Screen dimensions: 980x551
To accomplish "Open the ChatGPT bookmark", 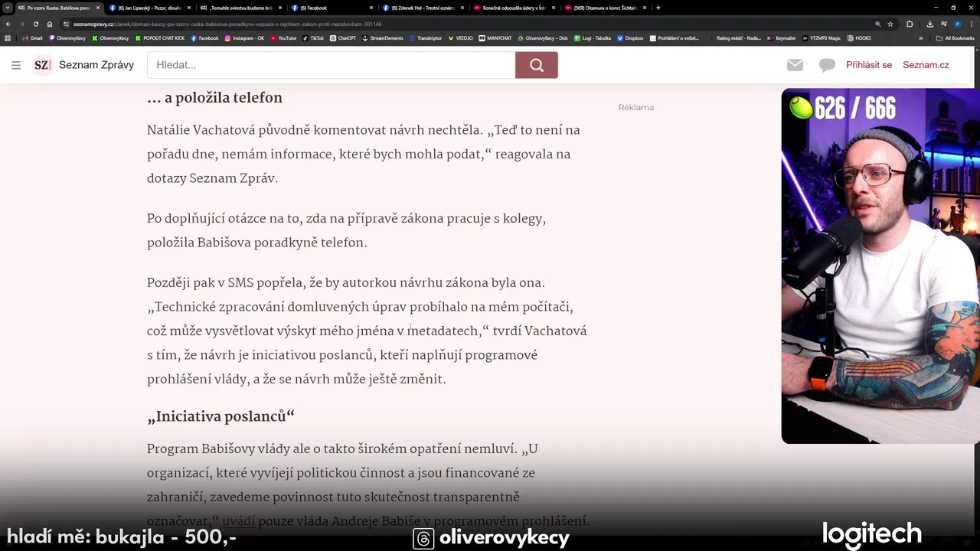I will [x=343, y=37].
